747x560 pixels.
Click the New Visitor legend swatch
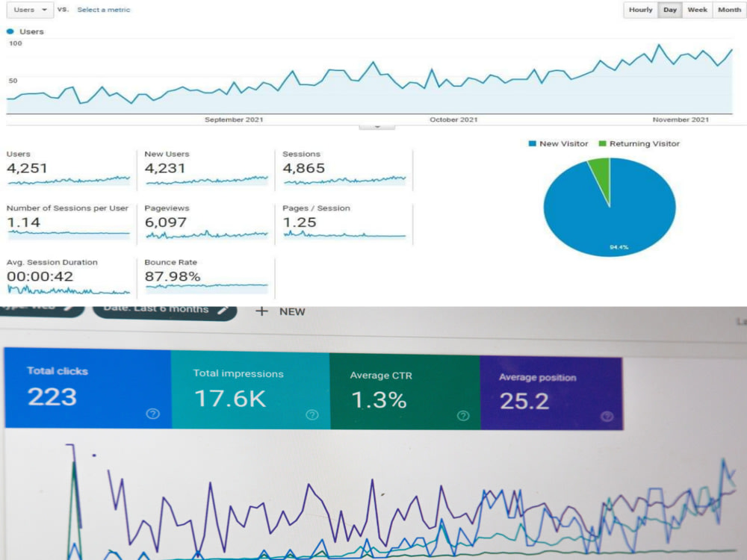[x=532, y=144]
